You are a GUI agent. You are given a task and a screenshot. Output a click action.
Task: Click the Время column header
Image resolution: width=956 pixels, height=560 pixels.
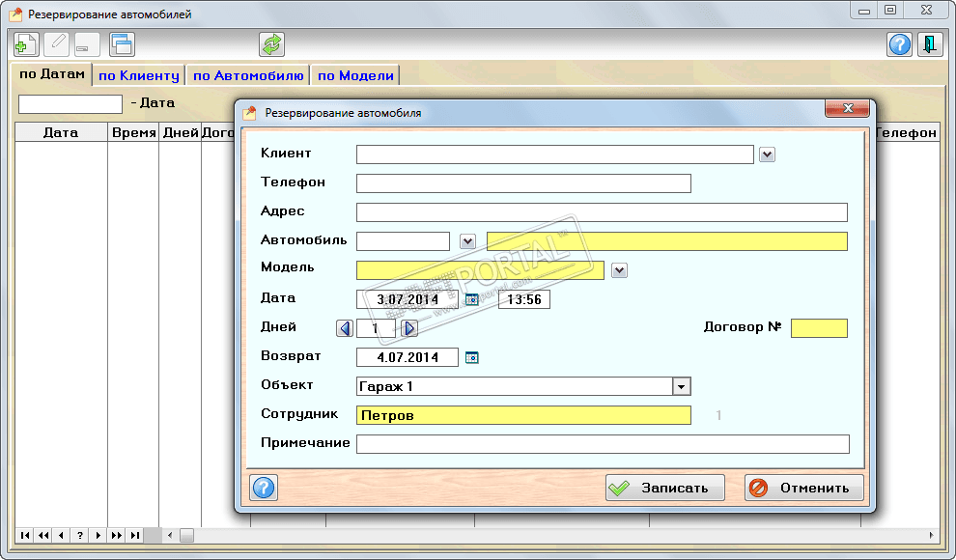pos(133,132)
